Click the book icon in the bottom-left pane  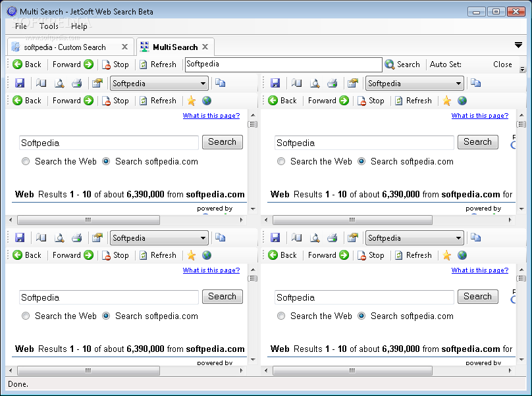(41, 237)
